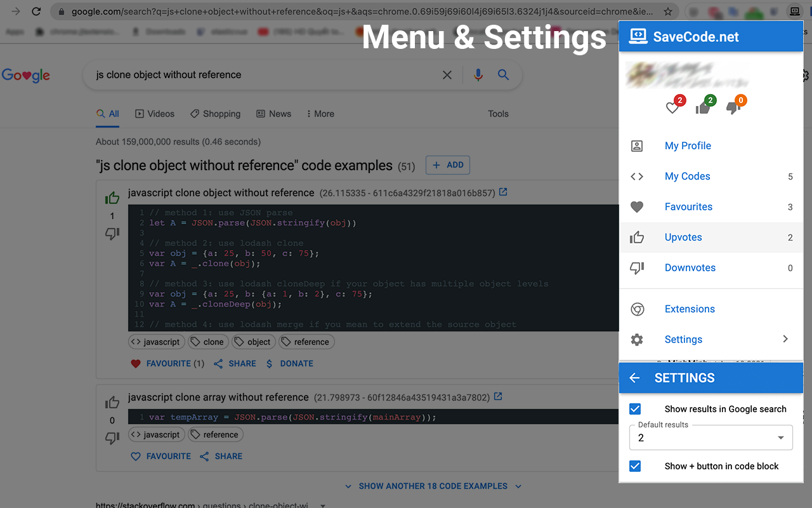Click FAVOURITE (1) on first example
The width and height of the screenshot is (812, 508).
[167, 364]
